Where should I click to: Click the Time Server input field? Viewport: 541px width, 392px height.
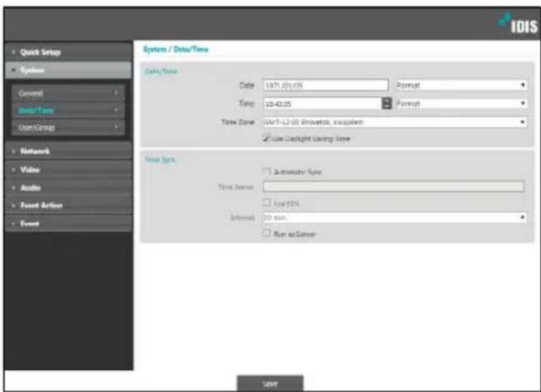[394, 187]
